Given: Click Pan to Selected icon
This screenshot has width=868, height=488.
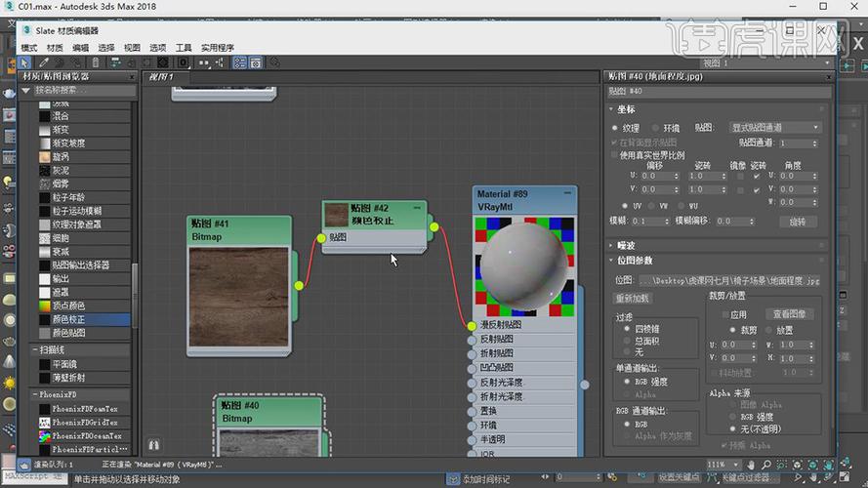Looking at the screenshot, I should (x=828, y=465).
